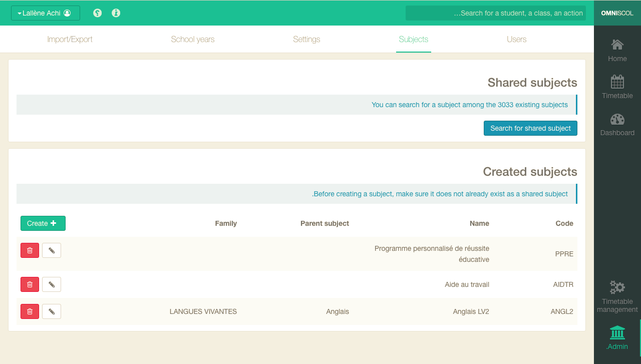Viewport: 641px width, 364px height.
Task: Open the Timetable calendar icon
Action: coord(617,82)
